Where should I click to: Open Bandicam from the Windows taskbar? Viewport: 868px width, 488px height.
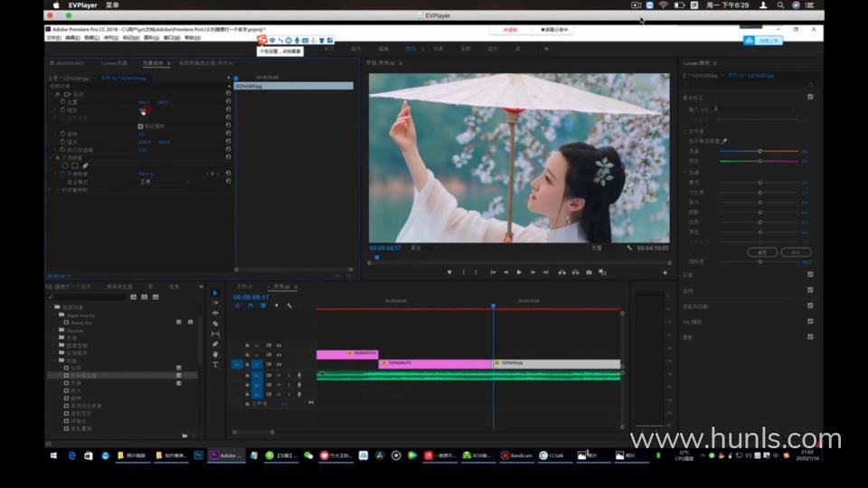coord(517,455)
